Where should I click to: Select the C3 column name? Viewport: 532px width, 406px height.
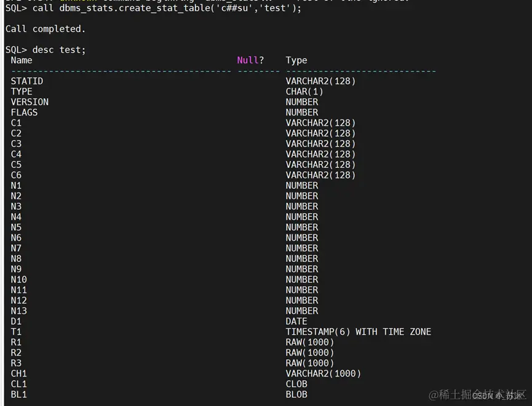click(x=16, y=144)
